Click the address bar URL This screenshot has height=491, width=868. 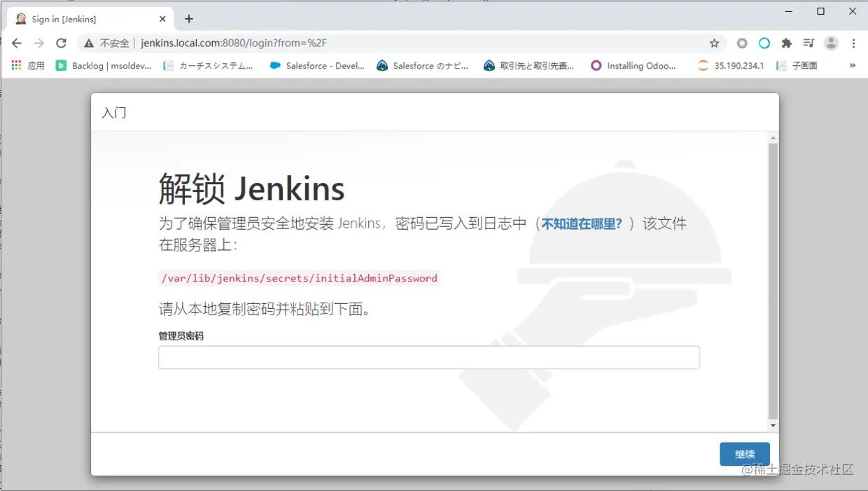[234, 43]
